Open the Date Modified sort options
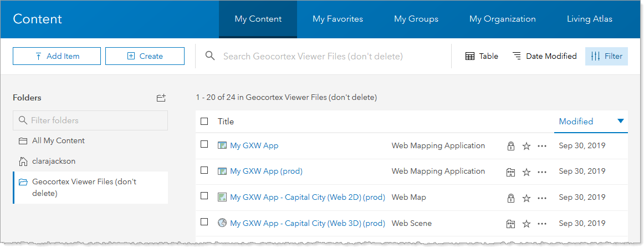 (x=545, y=56)
